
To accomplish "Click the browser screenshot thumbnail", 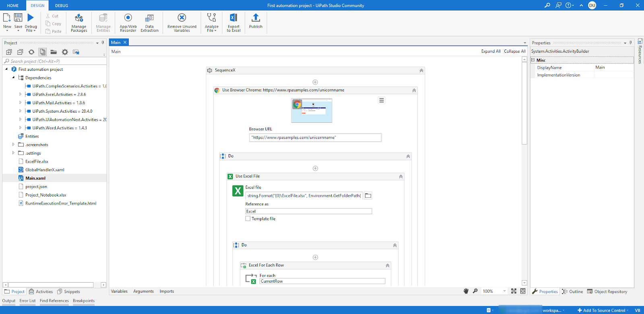I will pos(312,110).
